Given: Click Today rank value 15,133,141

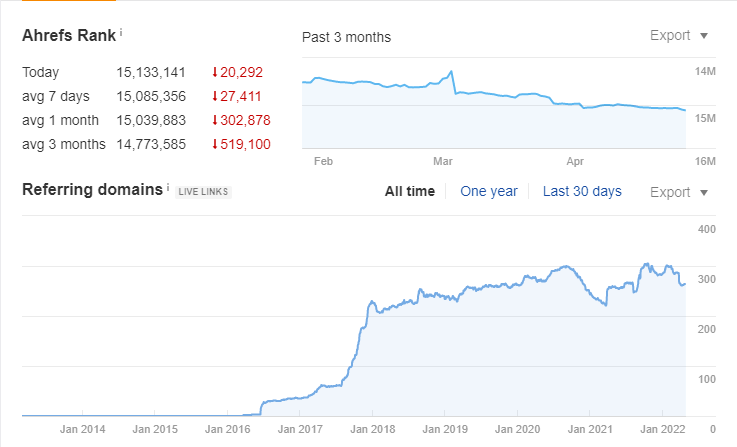Looking at the screenshot, I should click(151, 72).
